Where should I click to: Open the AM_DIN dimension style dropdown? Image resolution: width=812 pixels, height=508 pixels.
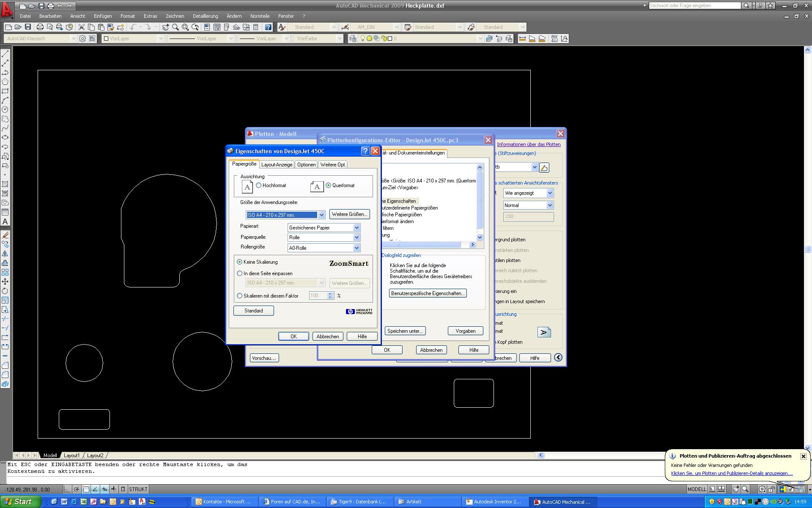pyautogui.click(x=375, y=27)
